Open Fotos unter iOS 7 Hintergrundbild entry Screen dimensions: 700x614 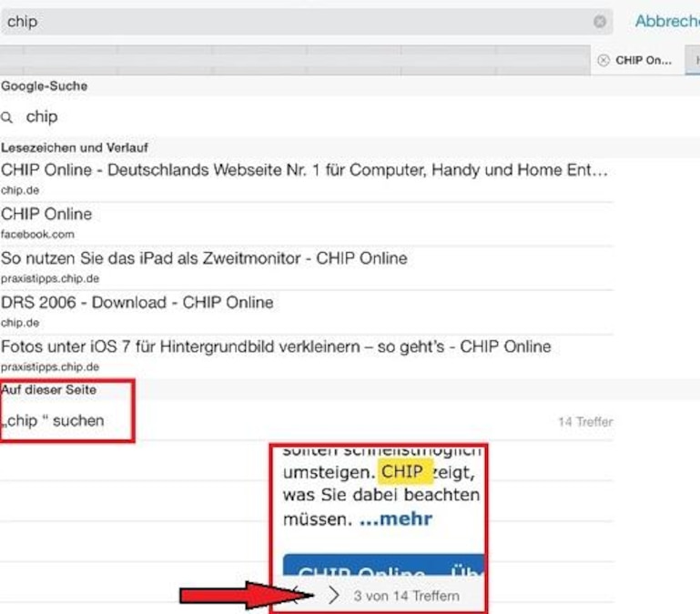coord(307,356)
